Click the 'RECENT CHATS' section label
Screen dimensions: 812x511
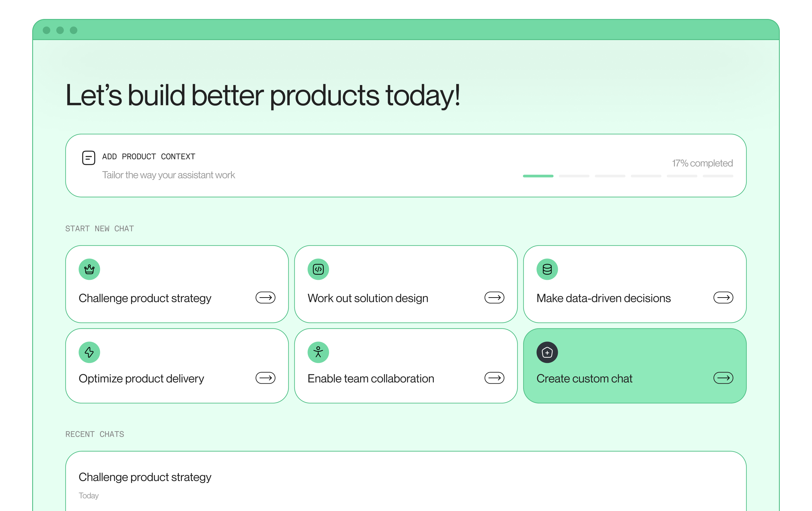pos(95,434)
